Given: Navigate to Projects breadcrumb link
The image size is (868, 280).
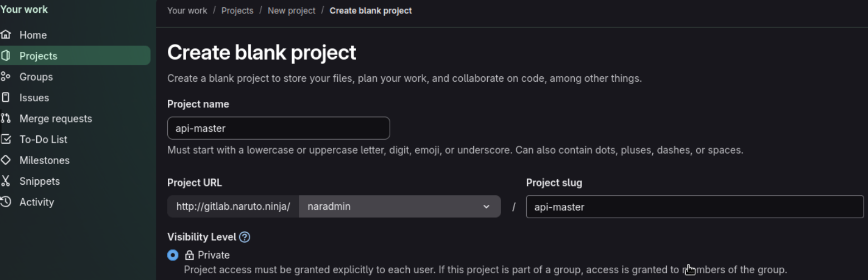Looking at the screenshot, I should (237, 11).
